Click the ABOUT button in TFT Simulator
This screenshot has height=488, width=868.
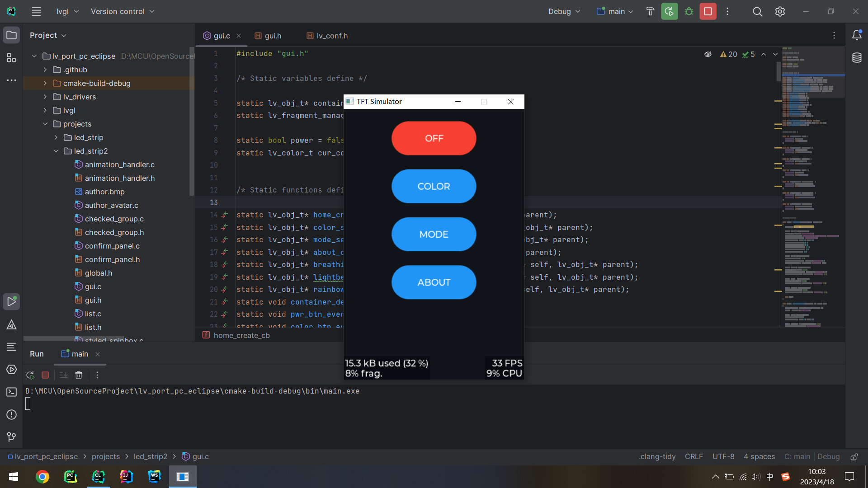pyautogui.click(x=434, y=282)
